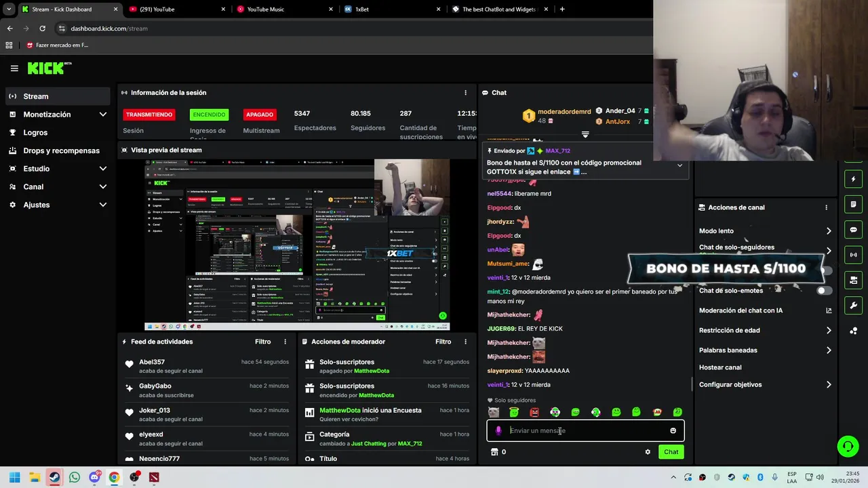This screenshot has width=868, height=488.
Task: Click the shop icon below message box
Action: (x=494, y=452)
